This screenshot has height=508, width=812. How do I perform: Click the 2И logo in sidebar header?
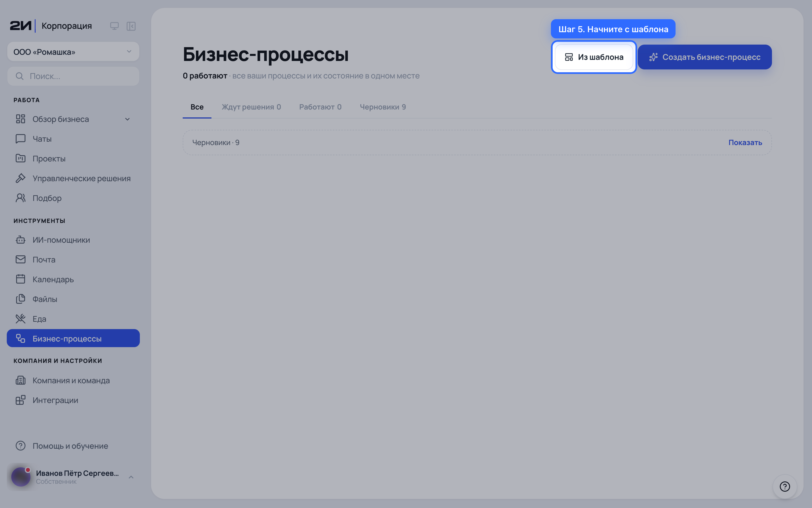pyautogui.click(x=21, y=26)
